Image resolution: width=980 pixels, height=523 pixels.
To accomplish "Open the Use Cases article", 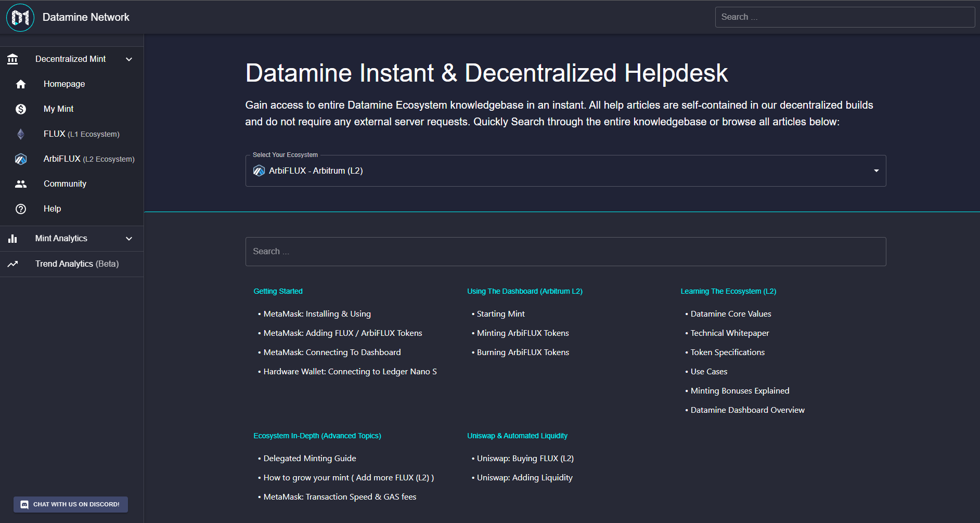I will coord(709,372).
